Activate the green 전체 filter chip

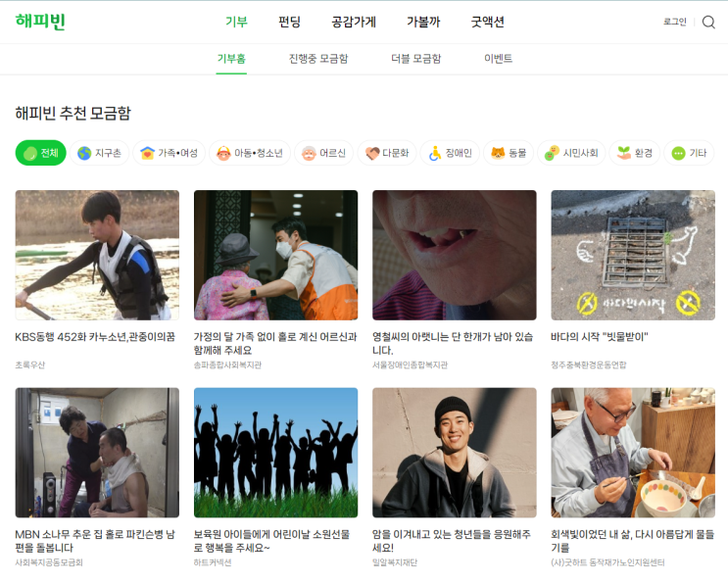coord(41,153)
